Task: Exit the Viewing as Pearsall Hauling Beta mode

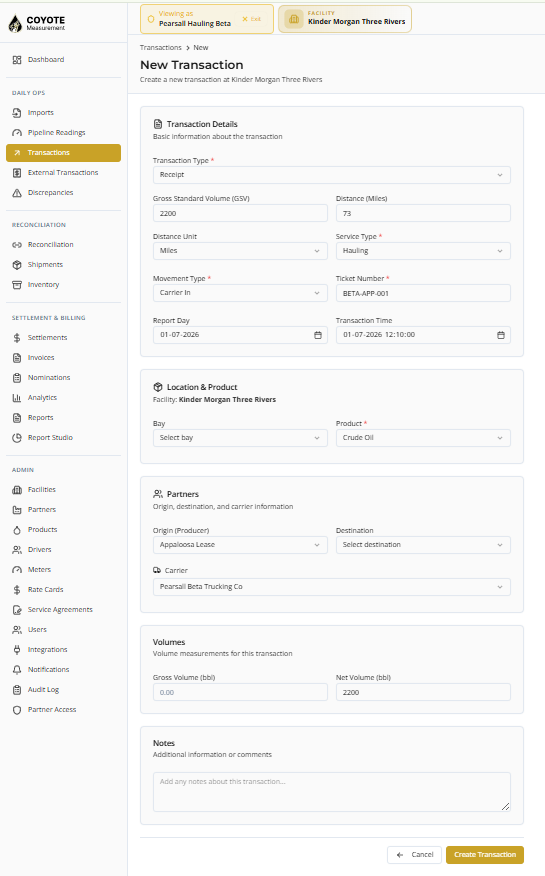Action: (252, 19)
